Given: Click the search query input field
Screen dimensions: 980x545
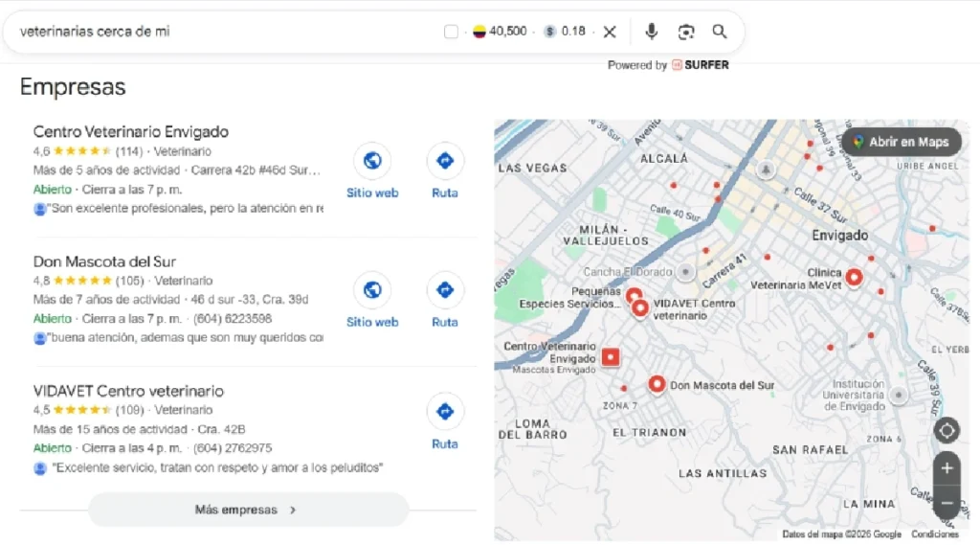Looking at the screenshot, I should pyautogui.click(x=220, y=32).
